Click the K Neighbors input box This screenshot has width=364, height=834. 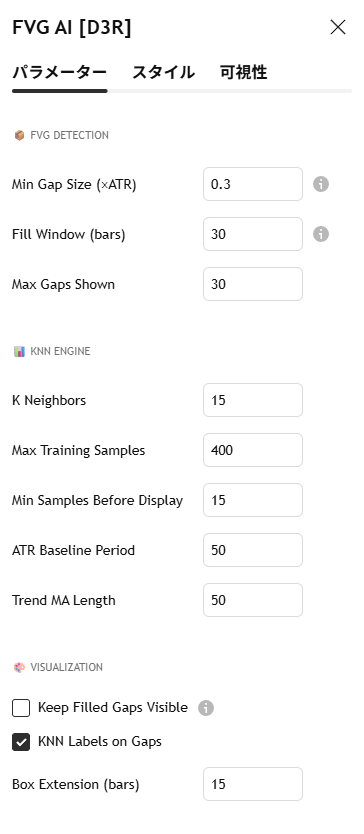(253, 400)
